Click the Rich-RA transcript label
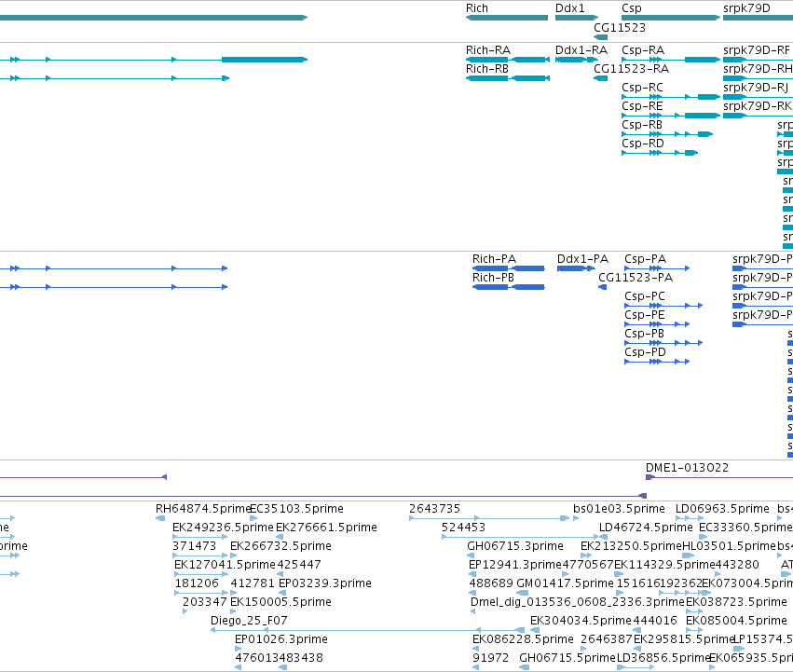 click(488, 50)
